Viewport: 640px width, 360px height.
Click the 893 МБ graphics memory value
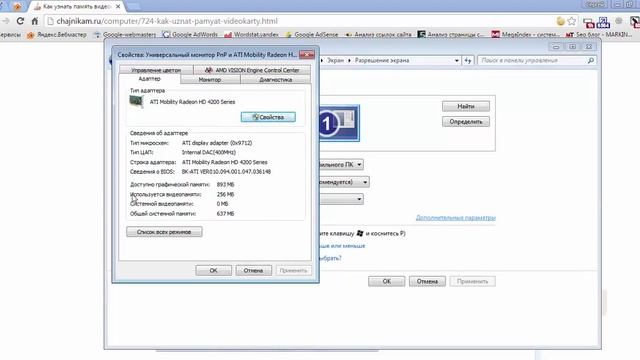pyautogui.click(x=225, y=184)
